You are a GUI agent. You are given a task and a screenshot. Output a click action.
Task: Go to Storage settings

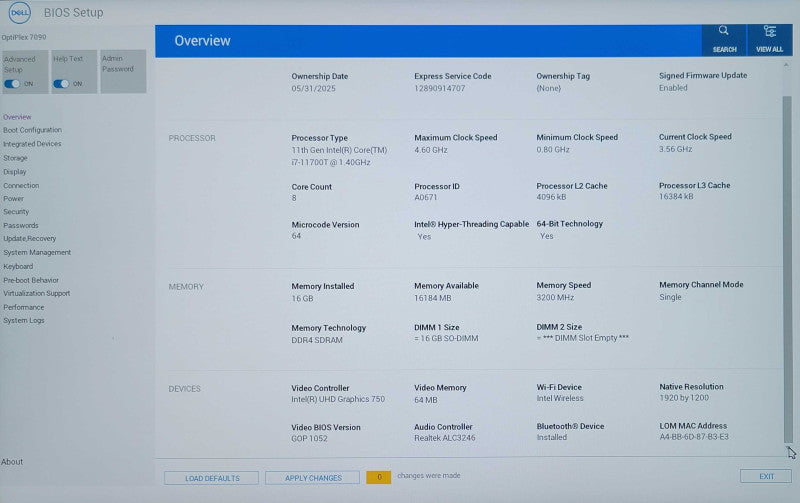tap(15, 158)
